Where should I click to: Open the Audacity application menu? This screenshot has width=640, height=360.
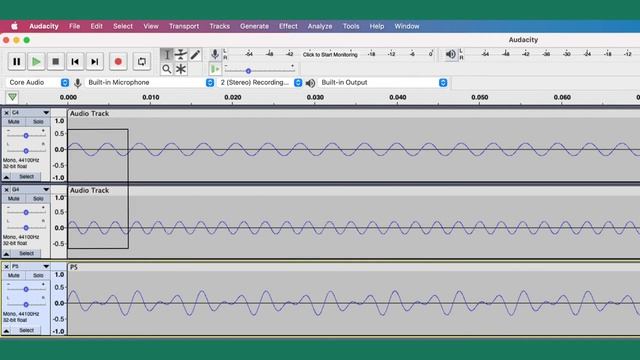tap(44, 26)
